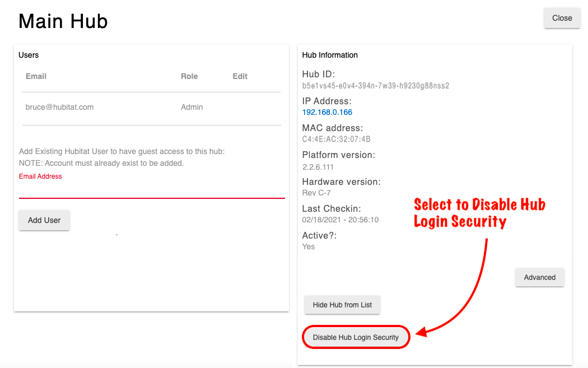Close the Main Hub settings page
The image size is (588, 368).
tap(562, 18)
